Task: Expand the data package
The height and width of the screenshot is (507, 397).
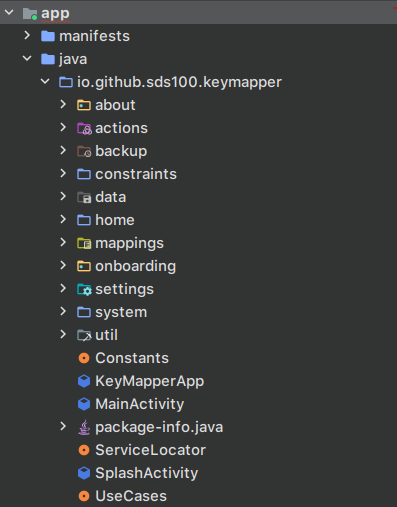Action: click(63, 196)
